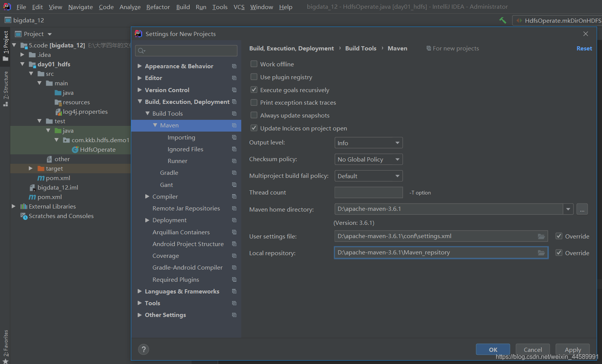Click the Thread count input field
Viewport: 602px width, 364px height.
pyautogui.click(x=368, y=192)
